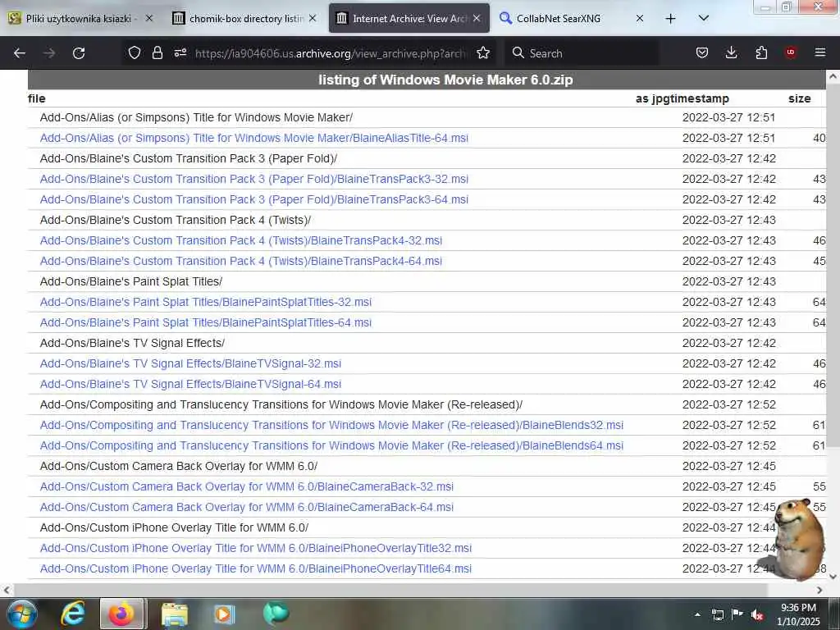Launch Internet Explorer from taskbar
This screenshot has width=840, height=630.
(73, 614)
